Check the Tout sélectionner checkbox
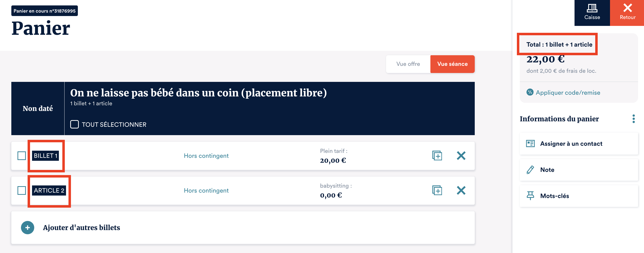The image size is (644, 253). click(x=74, y=124)
